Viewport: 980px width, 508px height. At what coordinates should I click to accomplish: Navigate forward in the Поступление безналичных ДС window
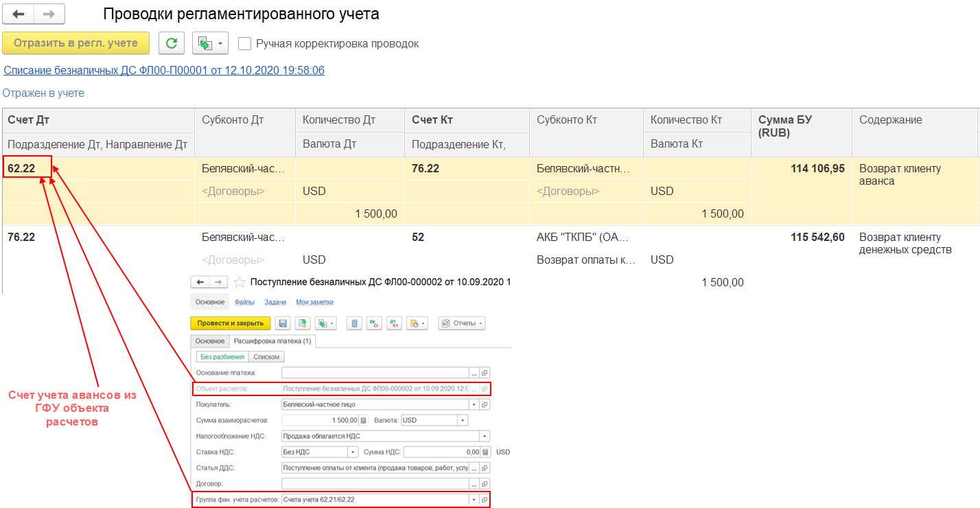pyautogui.click(x=218, y=282)
